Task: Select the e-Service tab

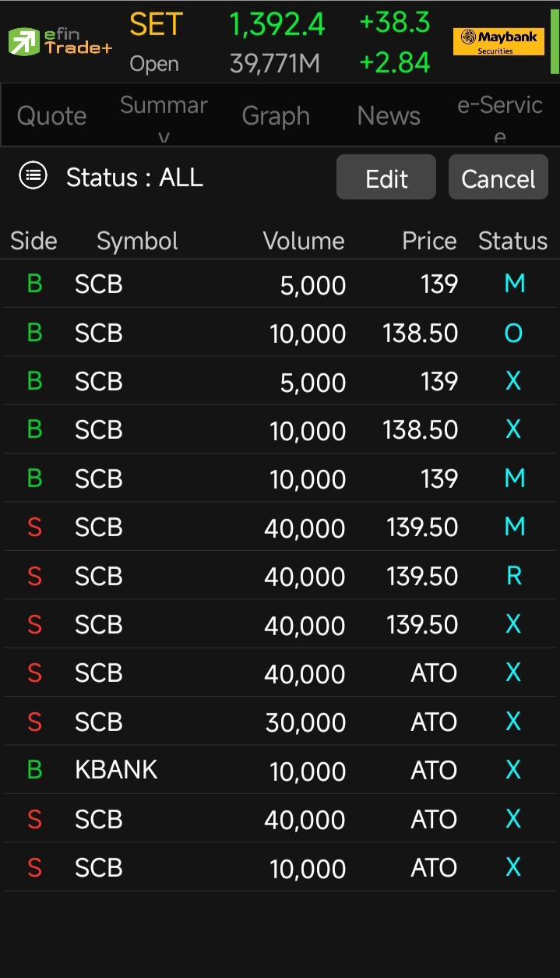Action: pyautogui.click(x=500, y=117)
